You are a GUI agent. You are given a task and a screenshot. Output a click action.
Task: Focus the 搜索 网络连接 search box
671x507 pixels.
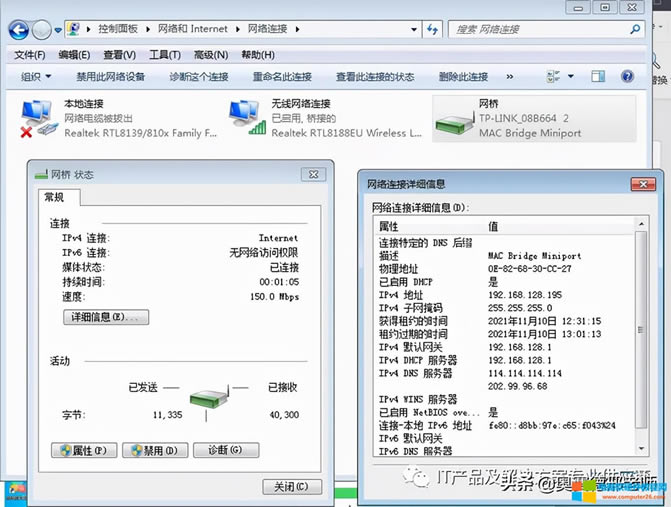pos(539,30)
